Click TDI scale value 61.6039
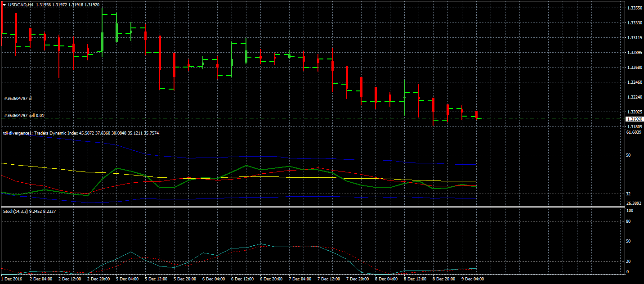Screen dimensions: 644x284 click(634, 132)
